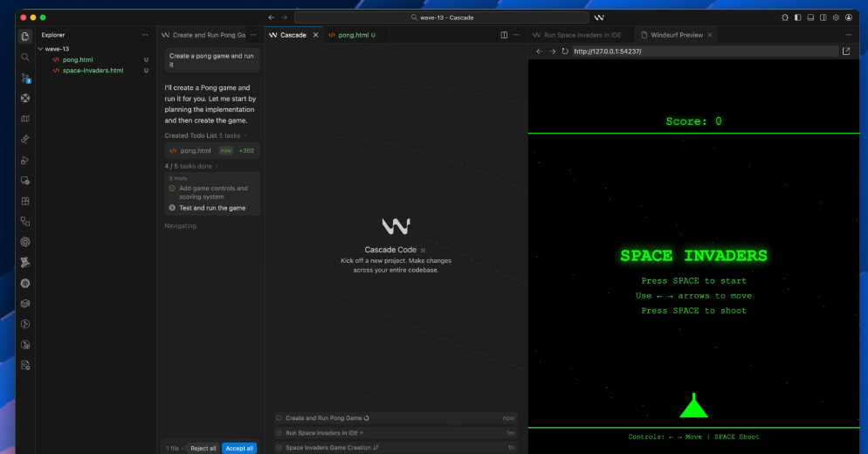Viewport: 868px width, 454px height.
Task: Open the Explorer view in activity bar
Action: 25,37
